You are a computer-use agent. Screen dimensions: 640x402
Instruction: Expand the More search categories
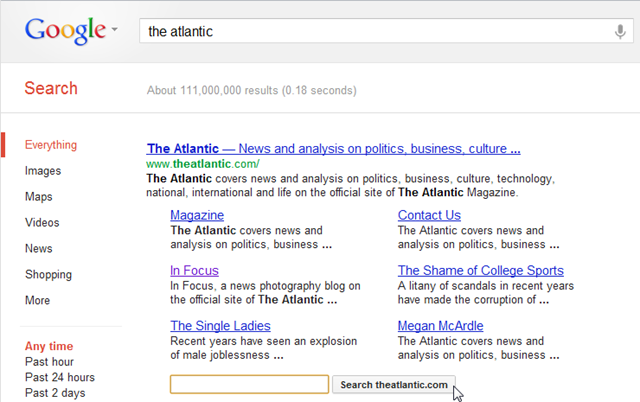38,300
